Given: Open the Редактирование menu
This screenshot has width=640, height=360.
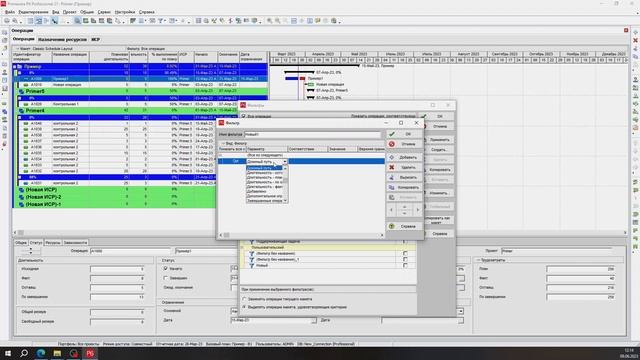Looking at the screenshot, I should point(33,12).
